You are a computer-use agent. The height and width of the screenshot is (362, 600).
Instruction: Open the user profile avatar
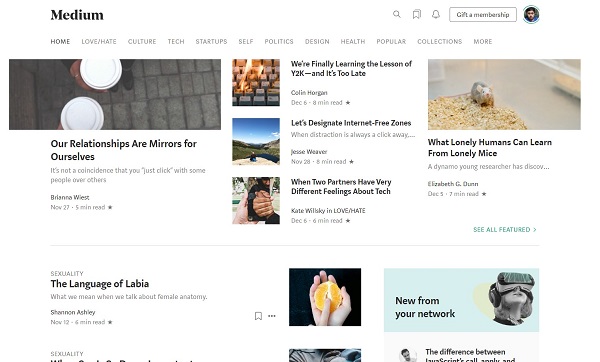pyautogui.click(x=532, y=15)
